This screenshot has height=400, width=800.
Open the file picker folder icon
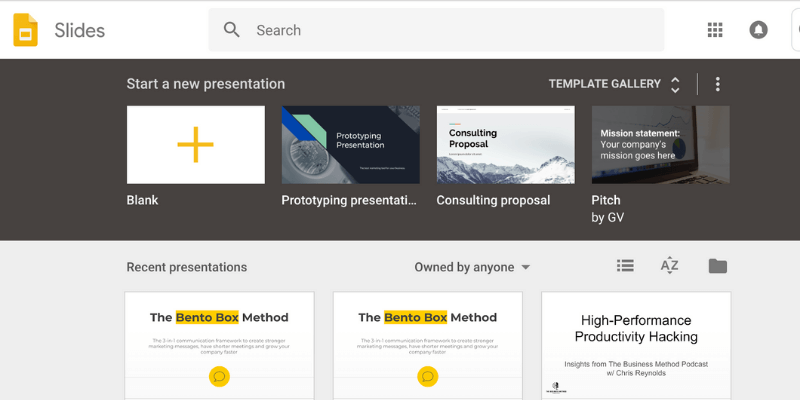coord(718,266)
